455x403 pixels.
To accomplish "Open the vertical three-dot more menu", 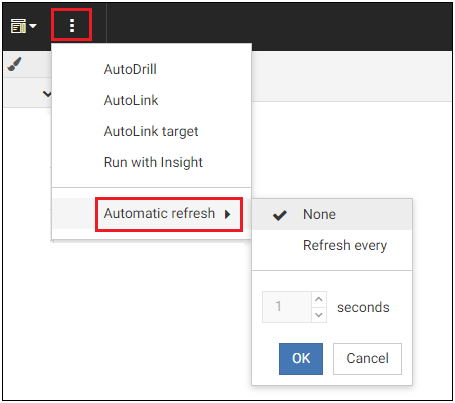I will point(72,25).
